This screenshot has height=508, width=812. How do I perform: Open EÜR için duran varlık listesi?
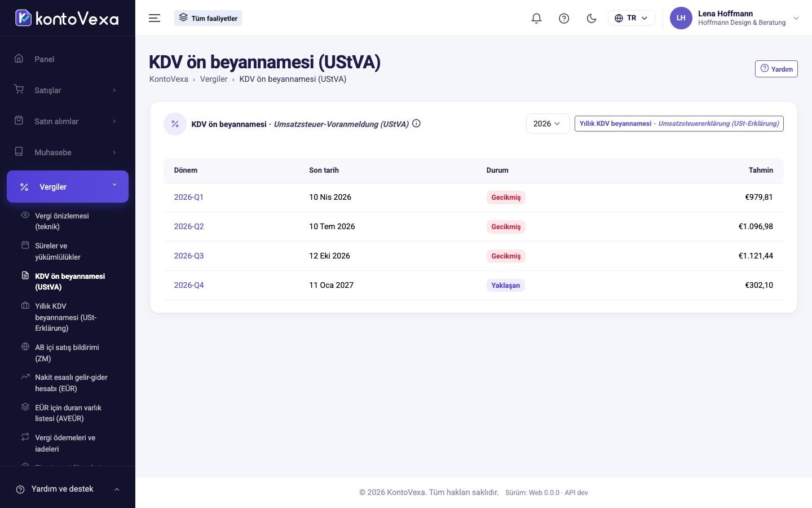(68, 413)
